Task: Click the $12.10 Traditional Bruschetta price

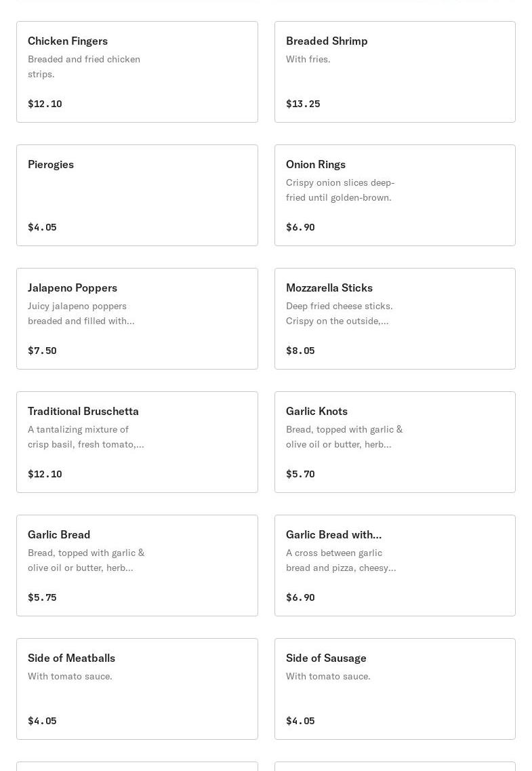Action: point(45,474)
